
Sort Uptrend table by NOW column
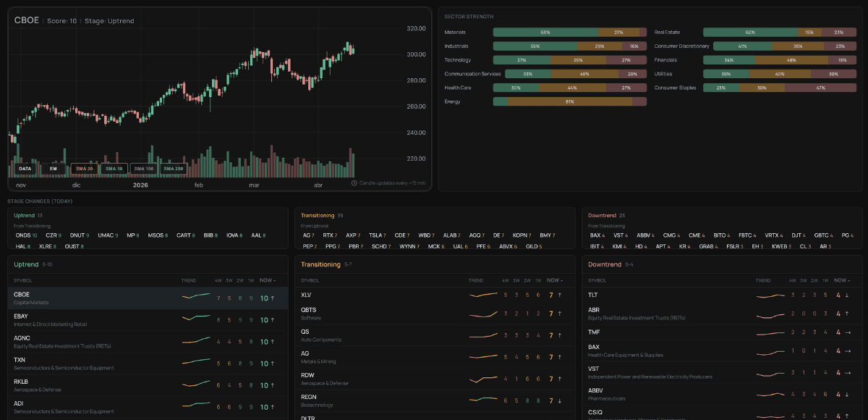click(268, 280)
